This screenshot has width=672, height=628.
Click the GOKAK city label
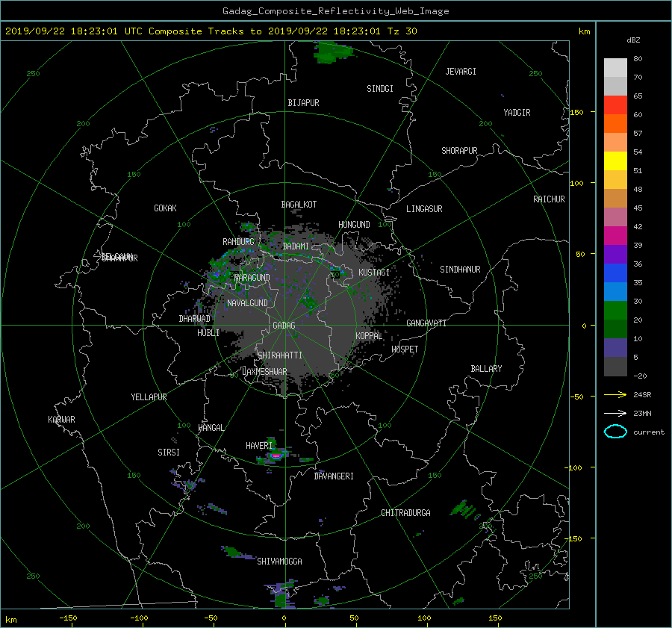tap(166, 208)
